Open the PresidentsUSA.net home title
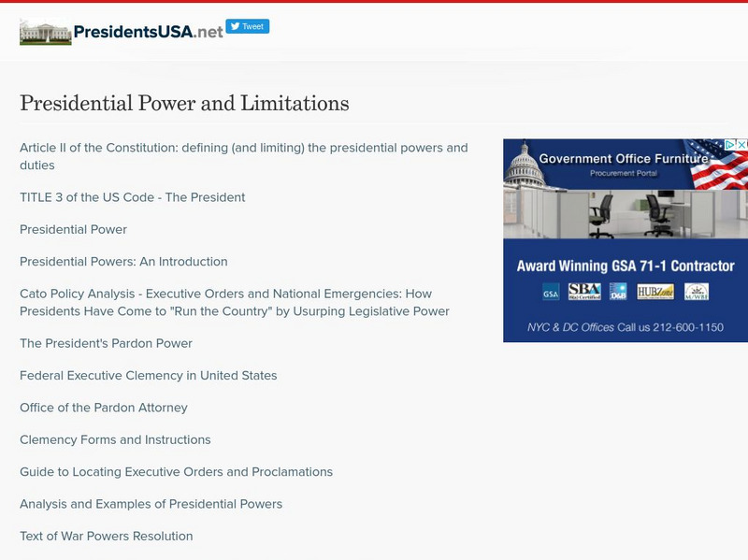748x560 pixels. tap(148, 32)
